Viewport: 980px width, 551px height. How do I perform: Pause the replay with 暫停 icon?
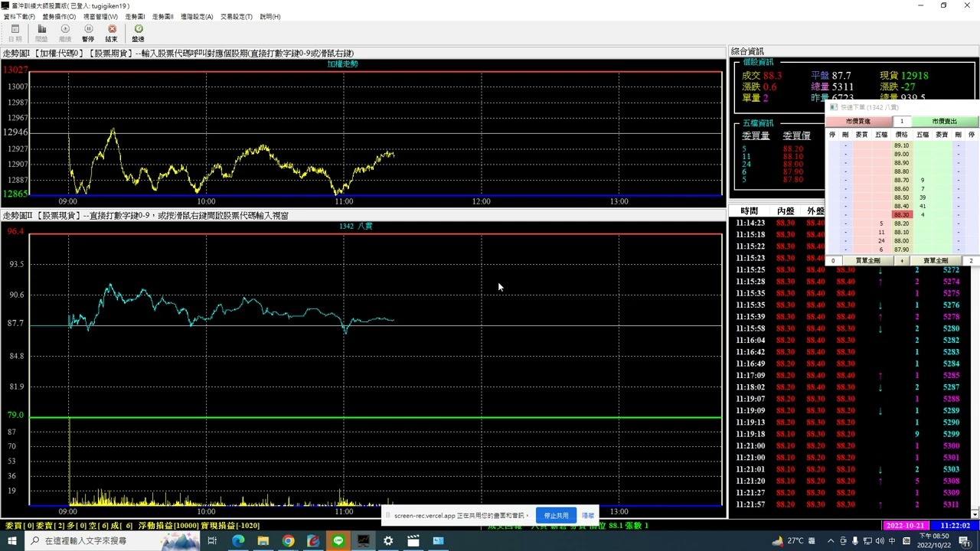[88, 33]
